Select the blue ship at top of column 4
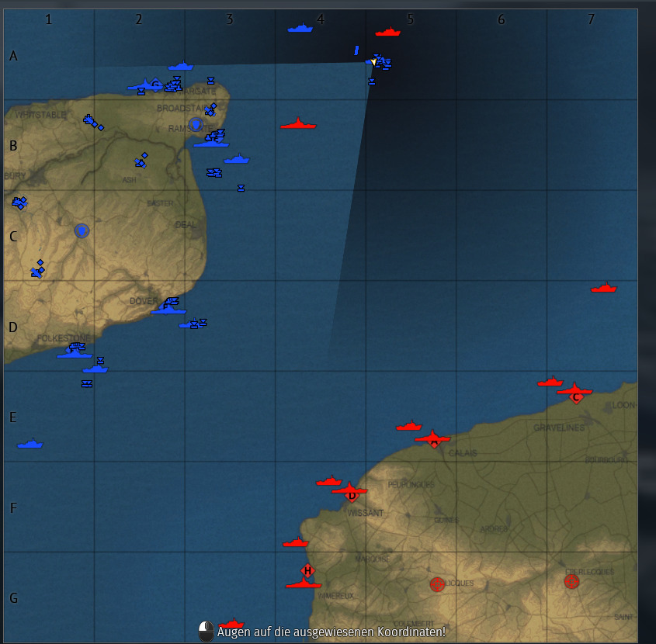Image resolution: width=656 pixels, height=644 pixels. (300, 28)
